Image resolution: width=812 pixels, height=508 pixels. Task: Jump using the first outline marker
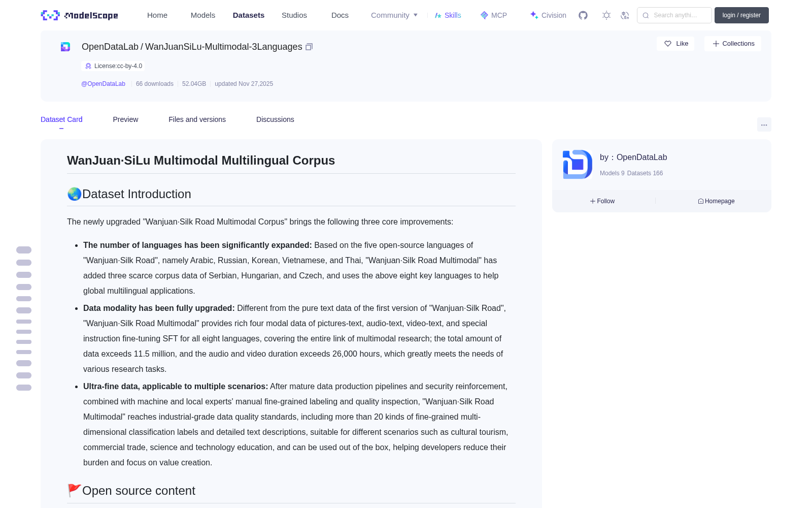(24, 250)
